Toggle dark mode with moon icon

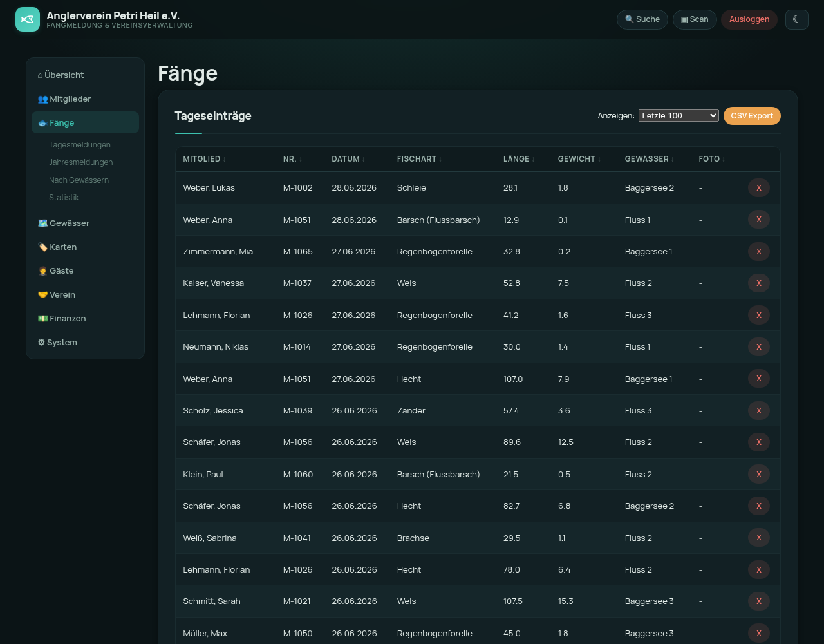796,19
